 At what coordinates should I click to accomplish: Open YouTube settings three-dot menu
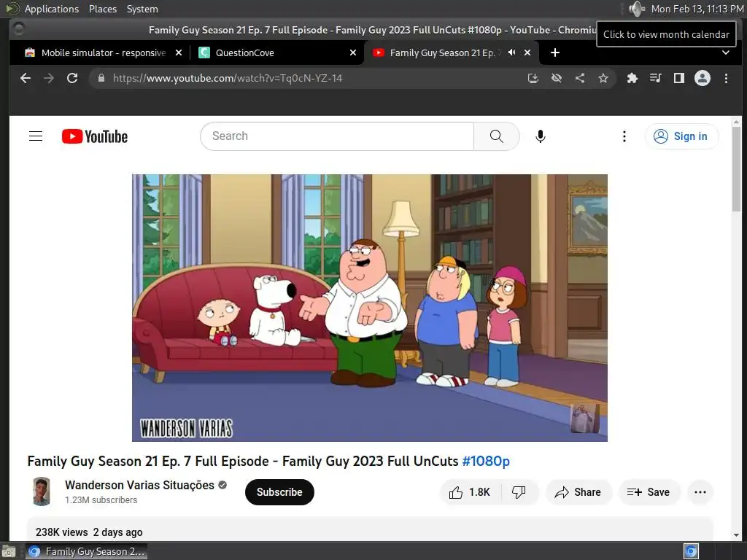624,136
